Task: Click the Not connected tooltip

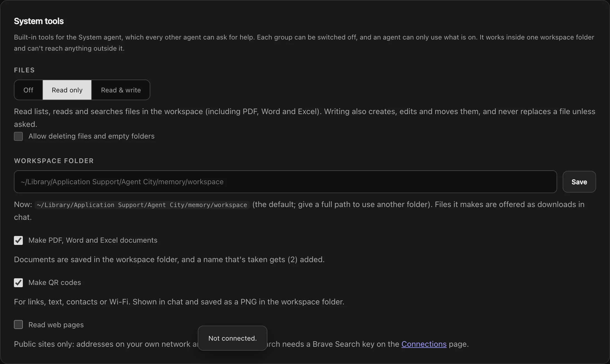Action: pyautogui.click(x=232, y=338)
